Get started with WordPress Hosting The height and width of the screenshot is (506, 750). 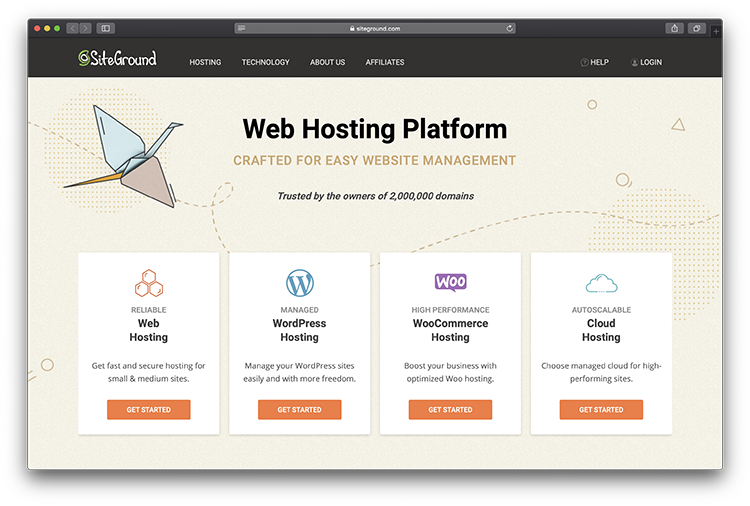point(299,410)
